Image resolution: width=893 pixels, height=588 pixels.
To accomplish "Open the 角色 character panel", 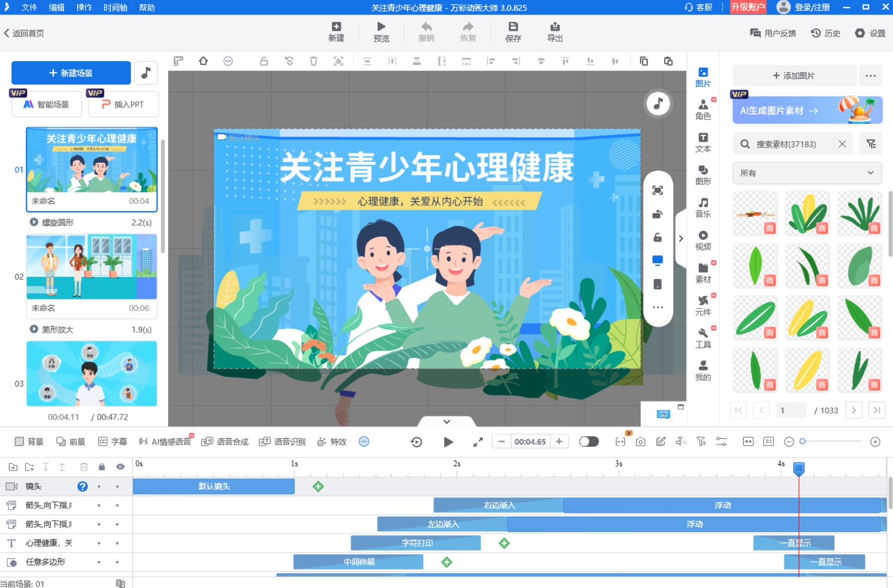I will 704,109.
